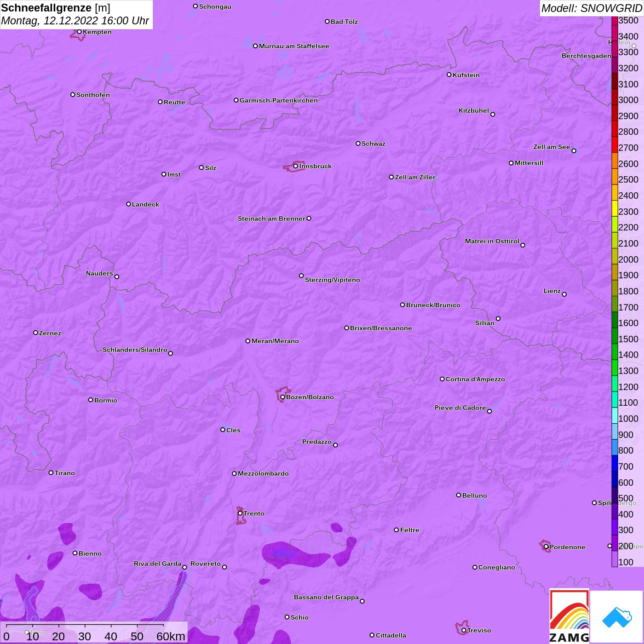Click the Reutte label

174,102
